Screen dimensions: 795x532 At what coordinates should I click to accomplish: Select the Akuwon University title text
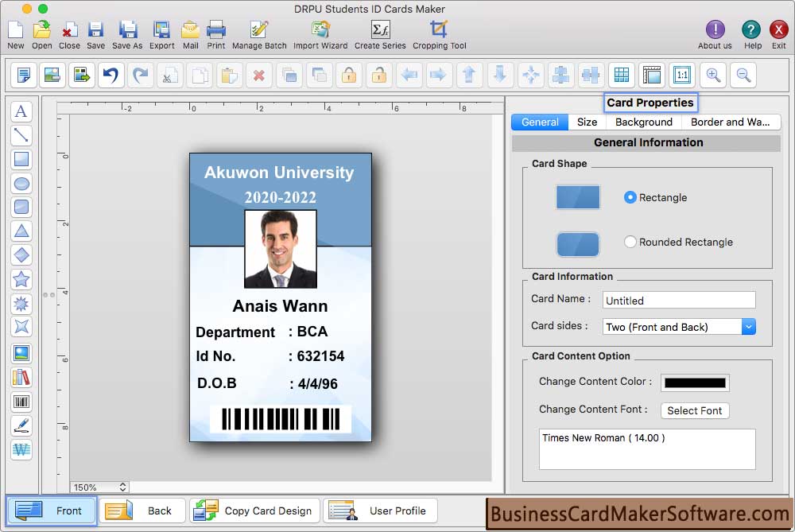(279, 173)
